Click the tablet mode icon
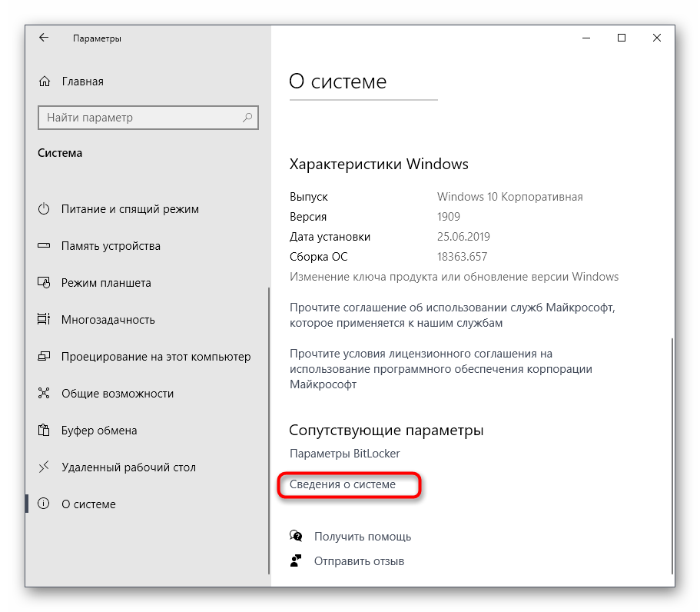This screenshot has height=612, width=700. pos(44,282)
